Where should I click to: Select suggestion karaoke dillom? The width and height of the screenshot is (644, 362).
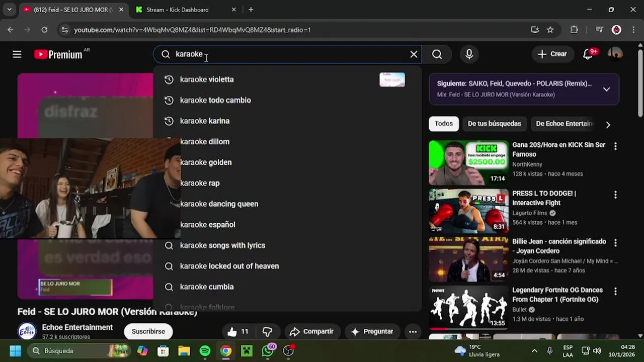click(287, 142)
